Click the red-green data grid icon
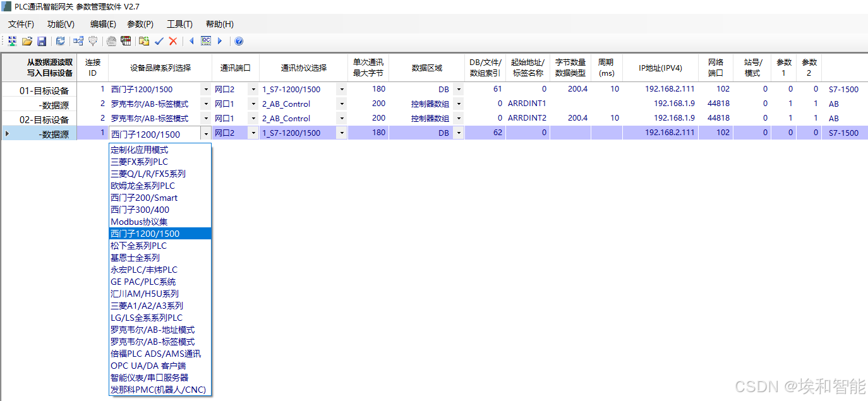Image resolution: width=868 pixels, height=401 pixels. tap(126, 41)
